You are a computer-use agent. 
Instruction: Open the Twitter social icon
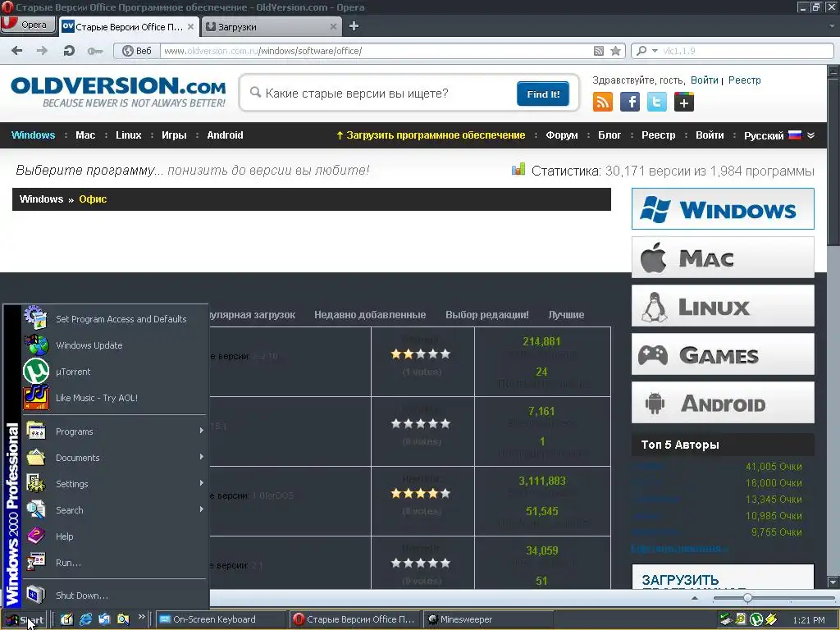point(657,102)
